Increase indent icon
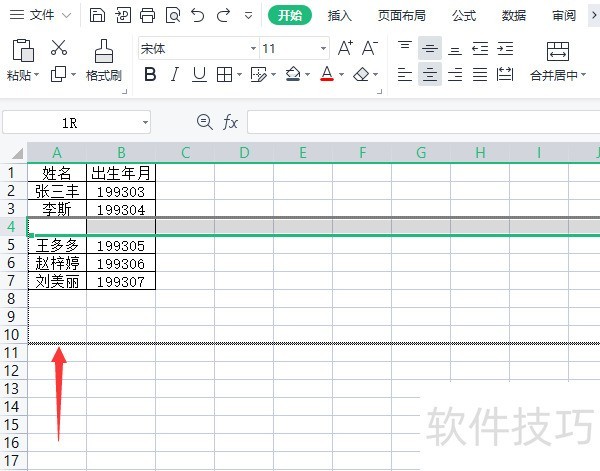 505,48
